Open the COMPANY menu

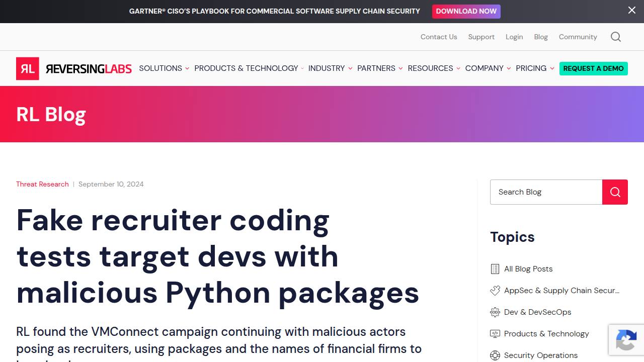(x=484, y=68)
